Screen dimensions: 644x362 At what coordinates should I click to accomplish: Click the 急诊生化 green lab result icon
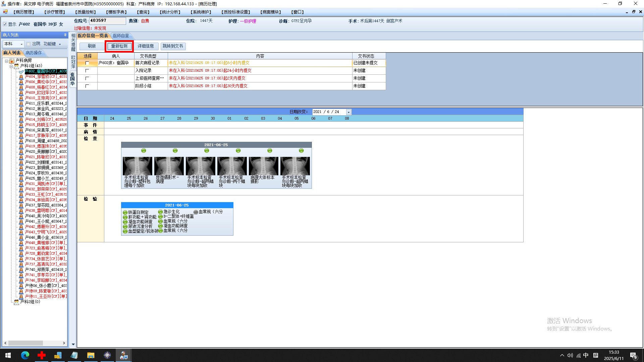(x=160, y=212)
